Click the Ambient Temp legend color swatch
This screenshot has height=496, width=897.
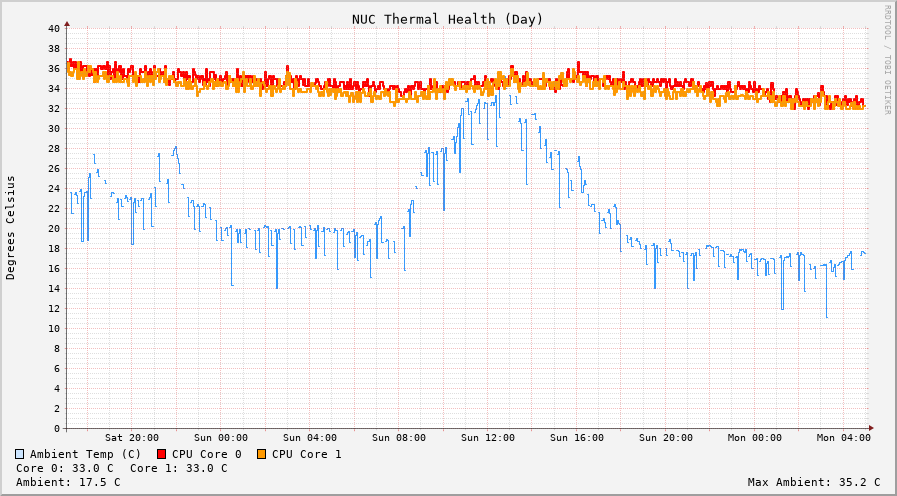coord(20,454)
